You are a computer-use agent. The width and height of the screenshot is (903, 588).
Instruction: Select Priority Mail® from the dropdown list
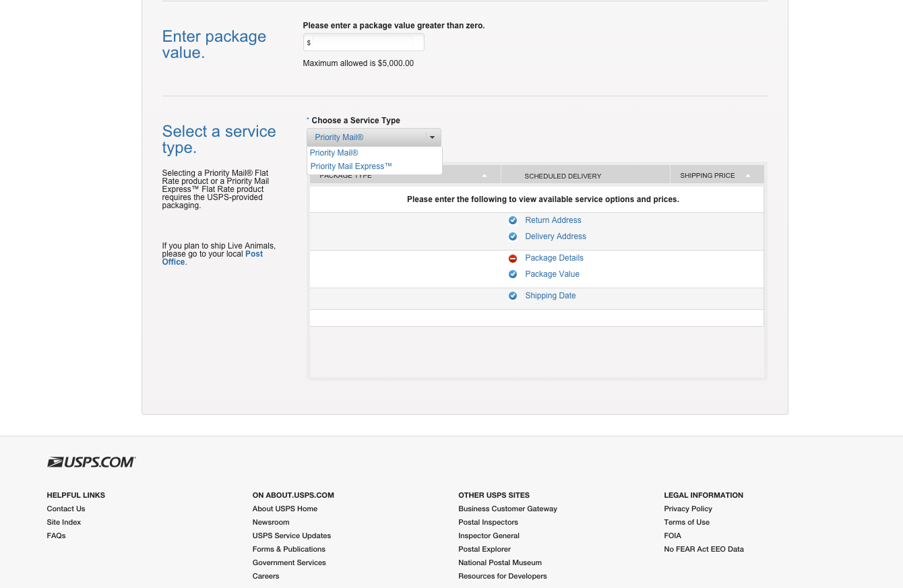[334, 153]
